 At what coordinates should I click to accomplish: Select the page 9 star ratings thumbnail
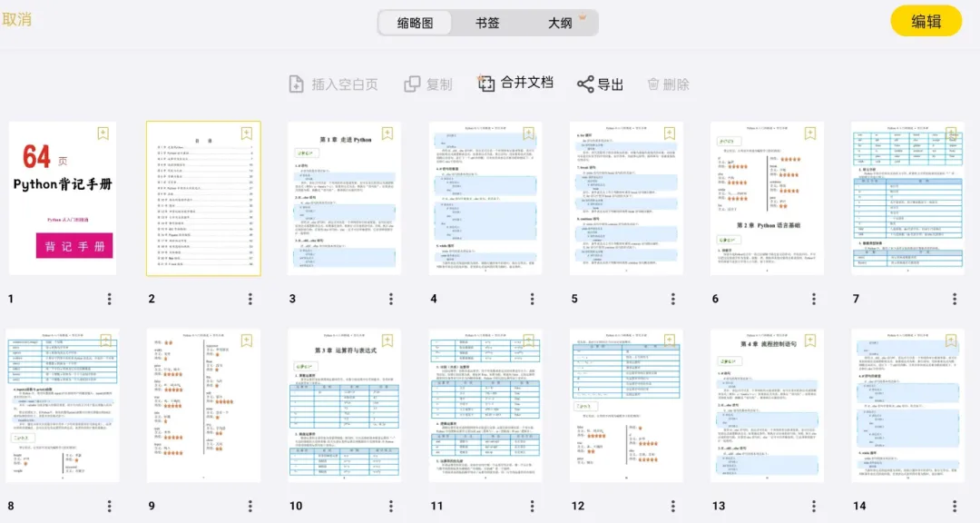204,405
